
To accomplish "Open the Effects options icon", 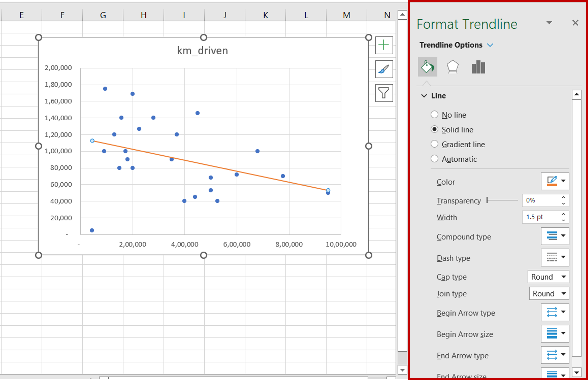I will tap(453, 67).
